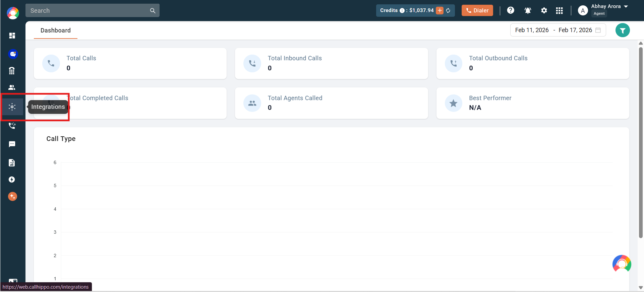Click the user avatar 'A' icon

583,11
